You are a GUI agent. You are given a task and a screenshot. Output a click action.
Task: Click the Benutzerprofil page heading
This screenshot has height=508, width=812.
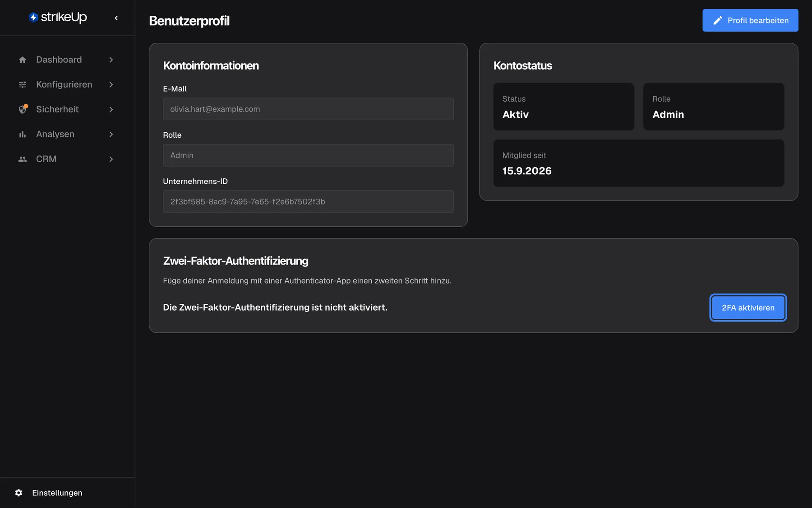[189, 21]
